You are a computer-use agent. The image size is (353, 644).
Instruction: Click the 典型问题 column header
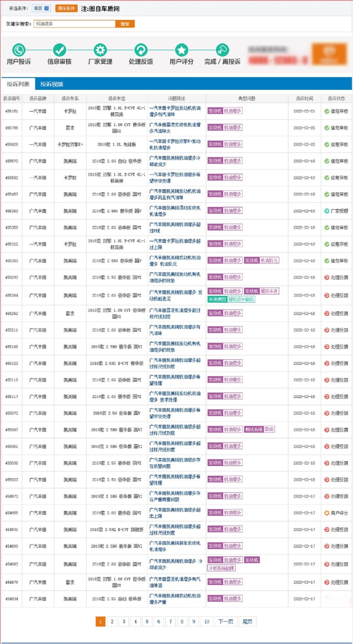247,99
